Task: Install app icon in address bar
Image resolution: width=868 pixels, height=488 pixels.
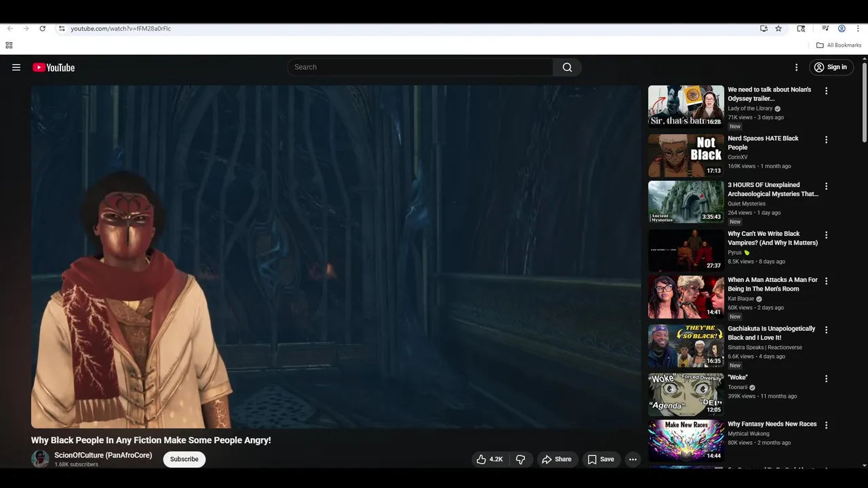Action: pos(764,28)
